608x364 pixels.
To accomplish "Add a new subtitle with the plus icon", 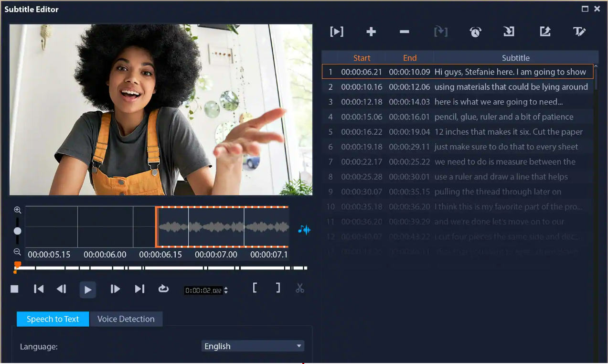I will 371,32.
